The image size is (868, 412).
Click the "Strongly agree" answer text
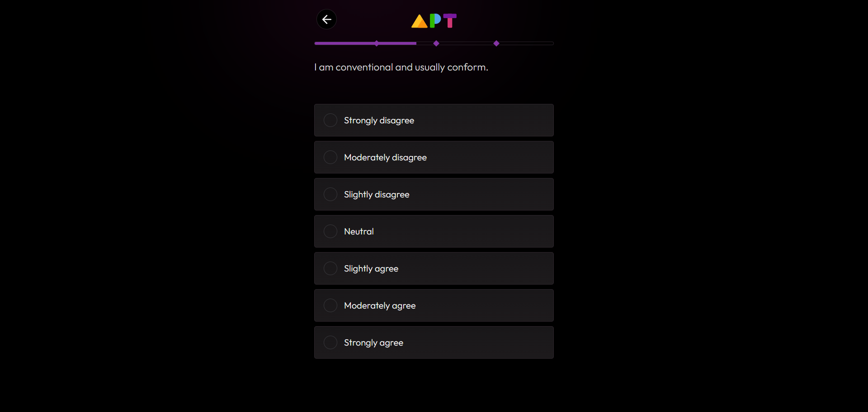click(x=373, y=343)
